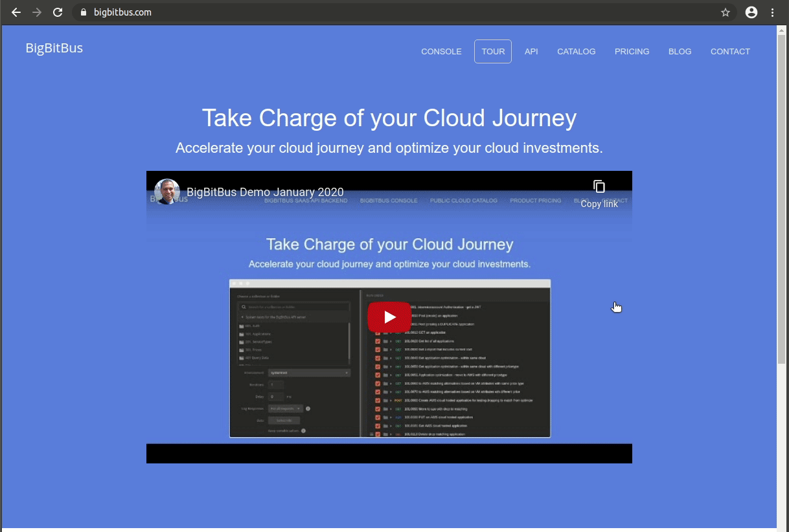
Task: Click the address bar URL field
Action: click(404, 12)
